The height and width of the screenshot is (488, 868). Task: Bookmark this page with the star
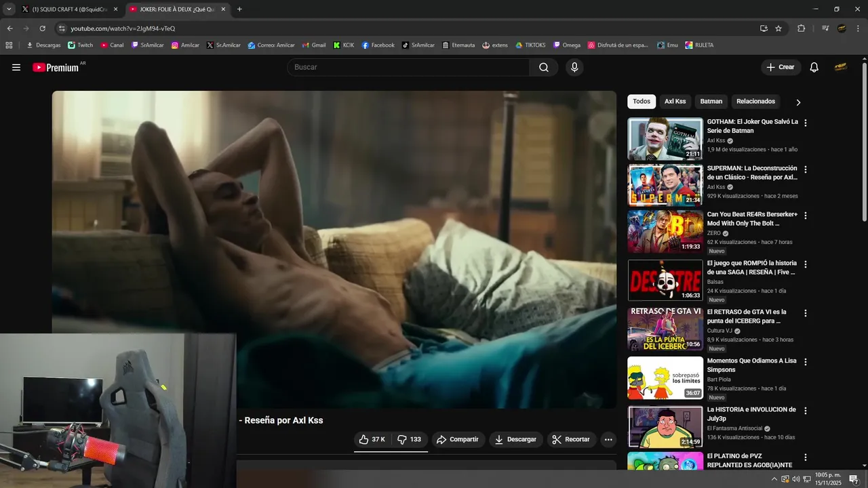pos(778,28)
